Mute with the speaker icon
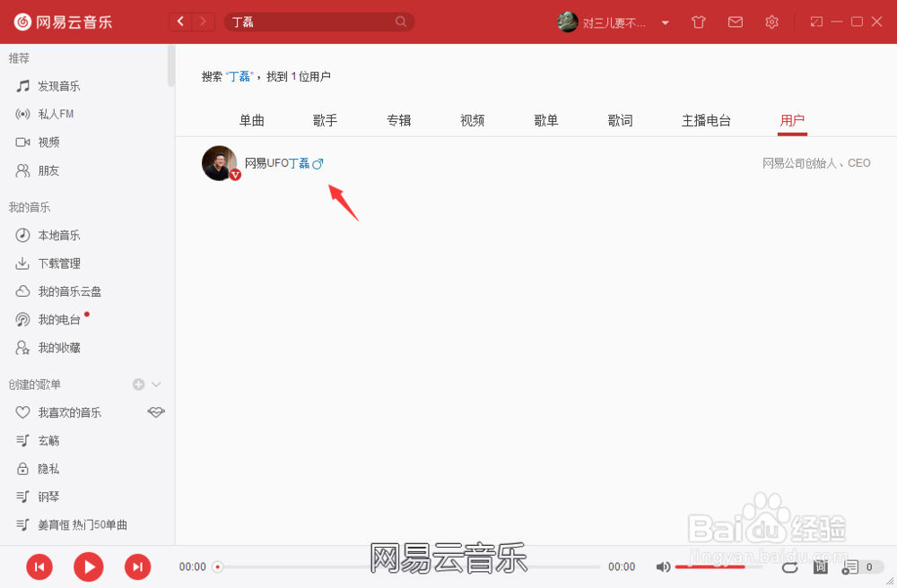Viewport: 897px width, 588px height. click(663, 566)
